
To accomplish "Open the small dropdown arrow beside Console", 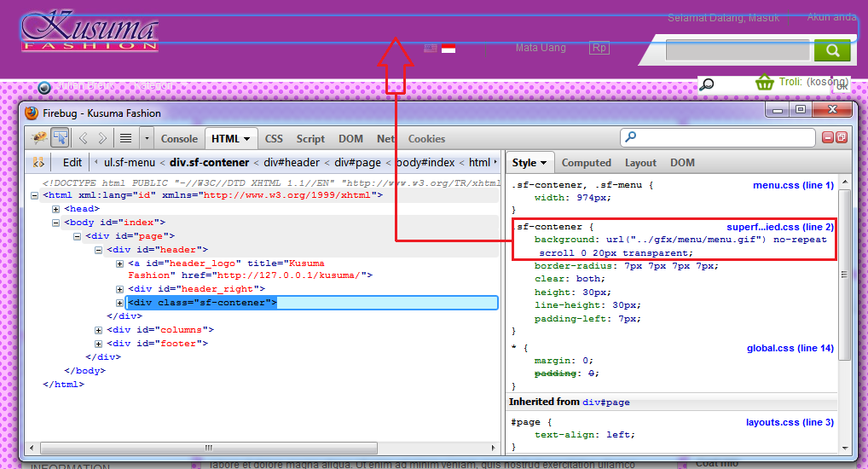I will point(147,138).
